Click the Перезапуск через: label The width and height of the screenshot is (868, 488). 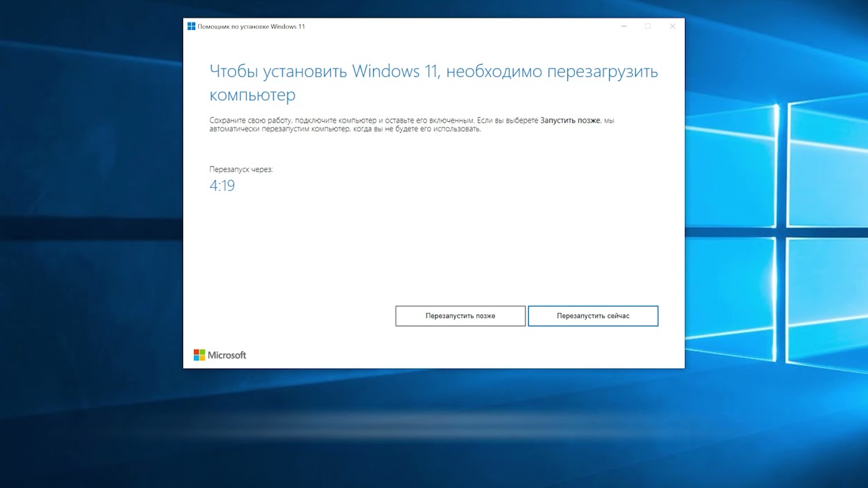241,169
